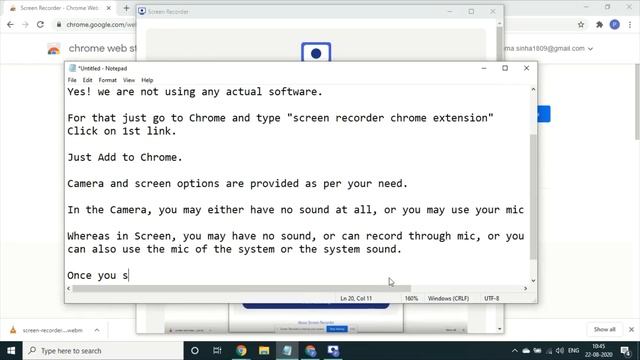The width and height of the screenshot is (640, 360).
Task: Close the Screen Recorder Chrome tab
Action: point(109,8)
